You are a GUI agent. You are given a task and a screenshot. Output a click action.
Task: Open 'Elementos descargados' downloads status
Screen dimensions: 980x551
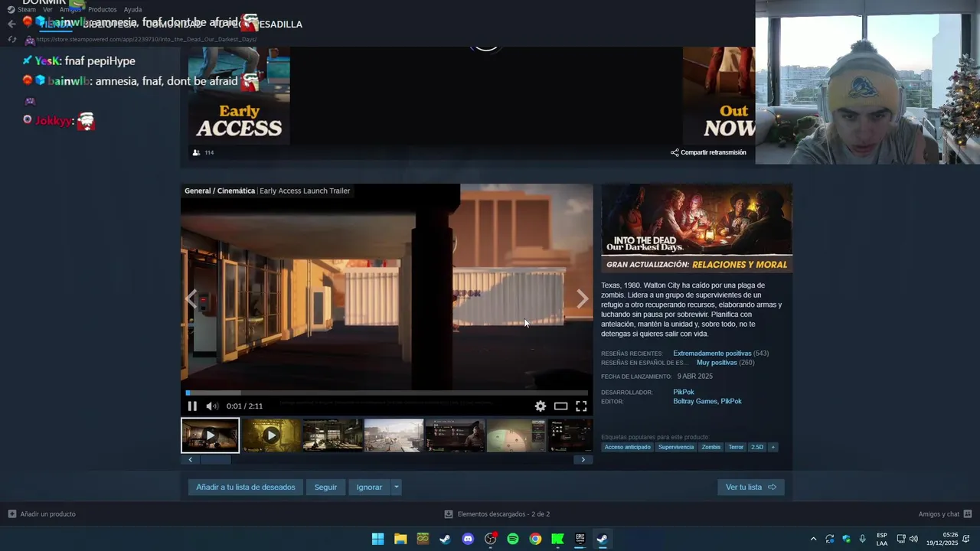click(497, 514)
